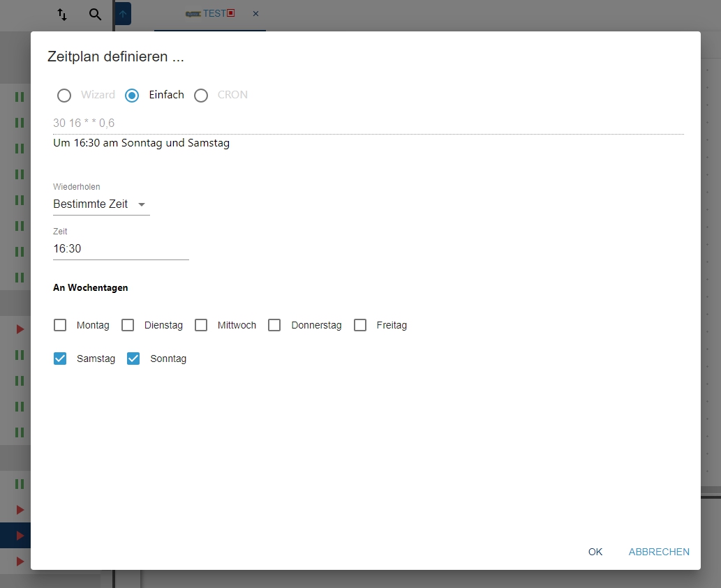This screenshot has width=721, height=588.
Task: Enable the Montag checkbox
Action: coord(60,324)
